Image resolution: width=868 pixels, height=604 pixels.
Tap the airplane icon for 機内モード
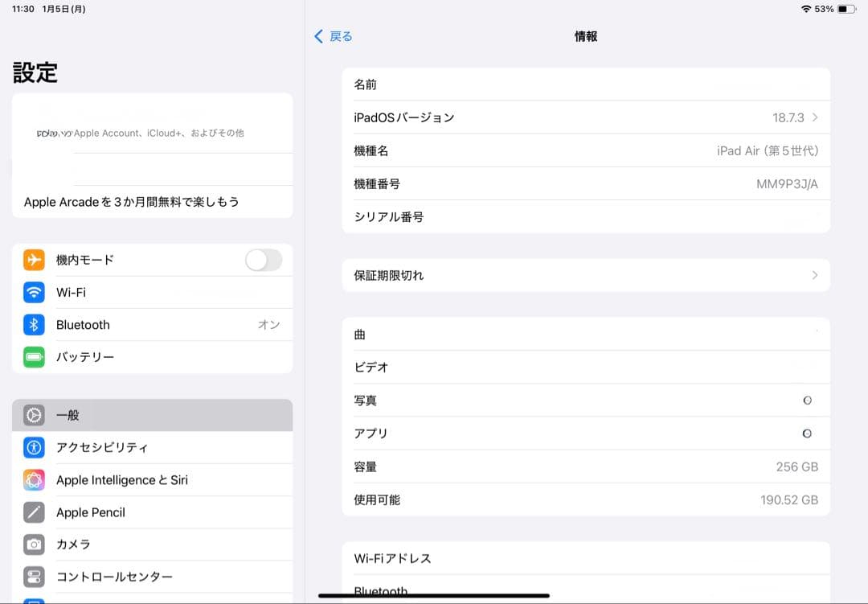(x=33, y=260)
